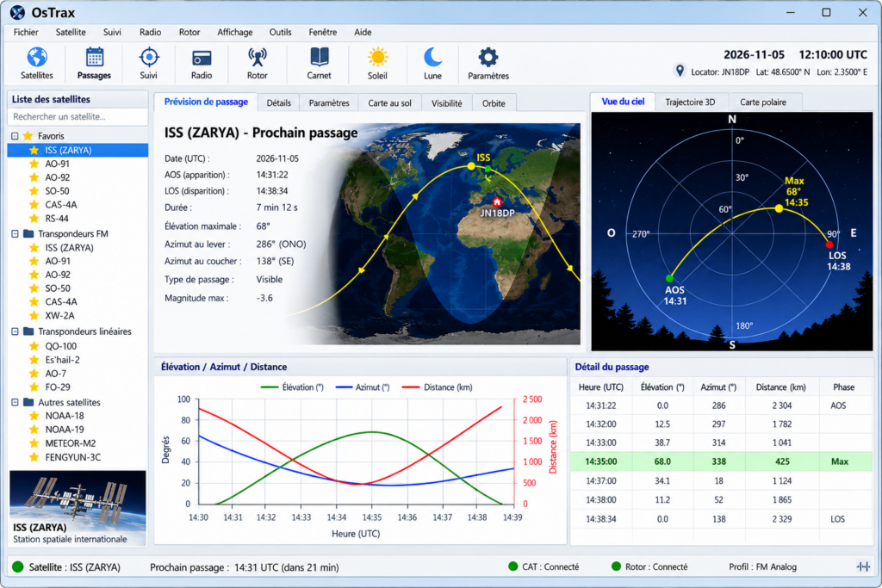Select XW-2A in the tree
The width and height of the screenshot is (882, 588).
coord(59,315)
